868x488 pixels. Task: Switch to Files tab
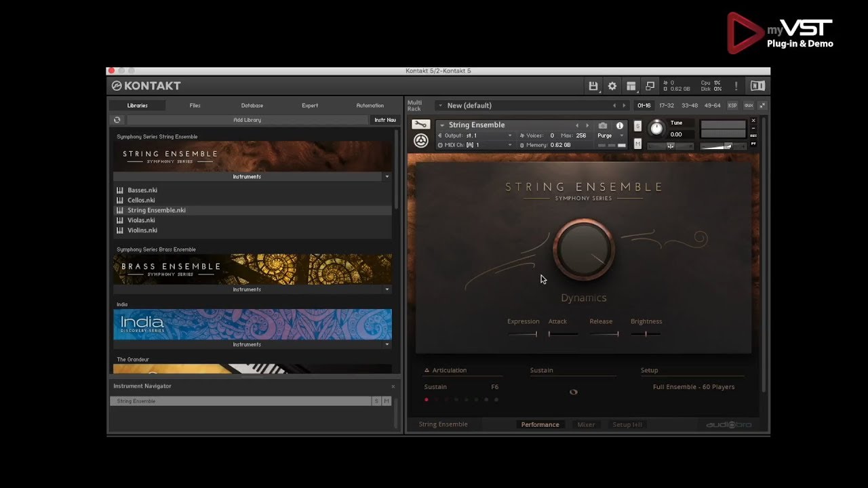point(195,106)
